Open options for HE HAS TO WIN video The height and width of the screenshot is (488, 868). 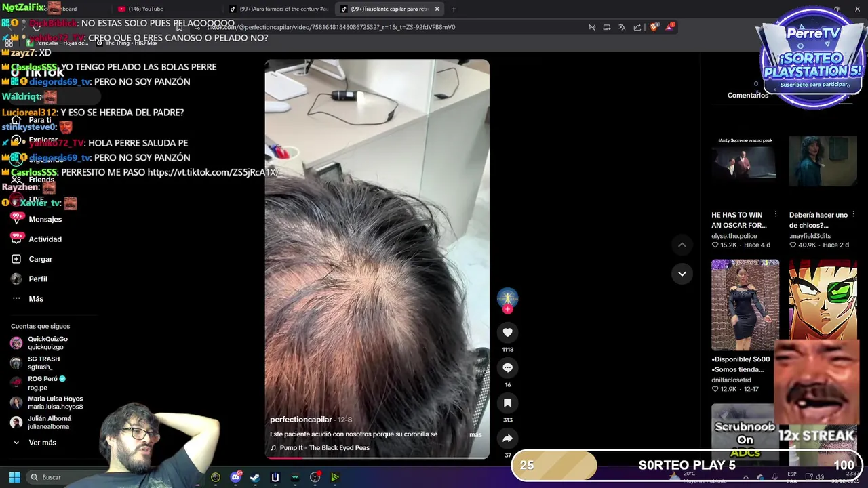[x=776, y=215]
